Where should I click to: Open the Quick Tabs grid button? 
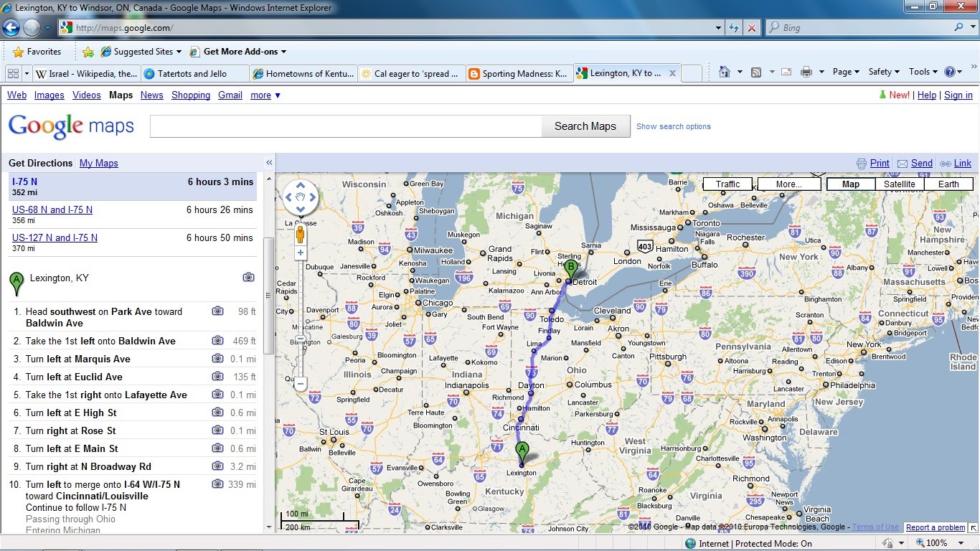(x=12, y=73)
